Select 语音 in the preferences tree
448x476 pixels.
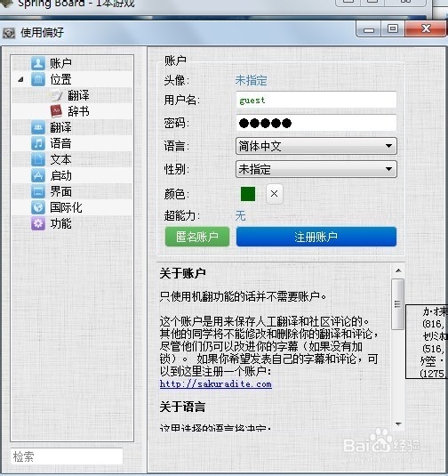(x=60, y=143)
